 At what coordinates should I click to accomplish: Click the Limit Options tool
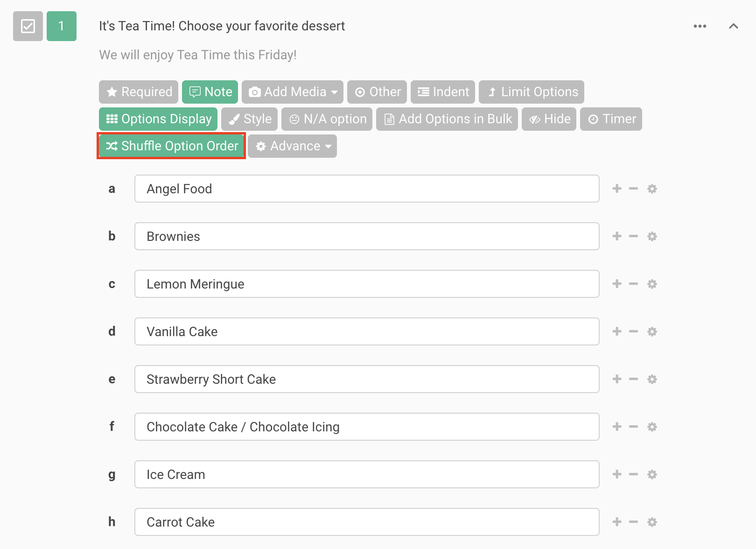click(x=531, y=92)
